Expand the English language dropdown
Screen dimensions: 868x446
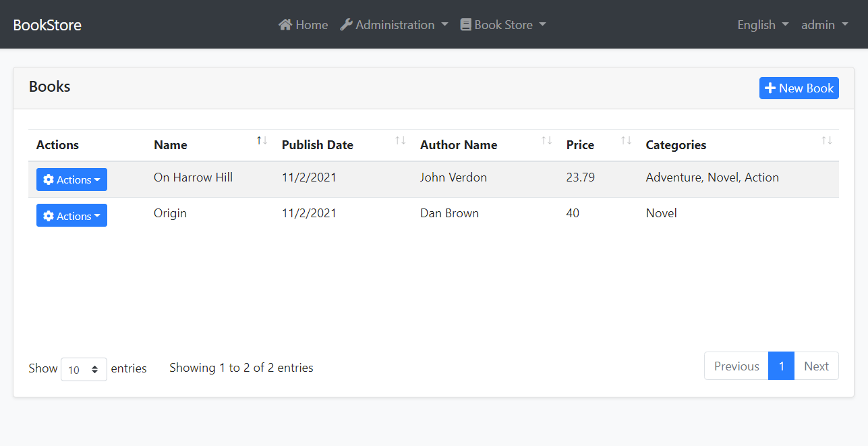coord(763,25)
